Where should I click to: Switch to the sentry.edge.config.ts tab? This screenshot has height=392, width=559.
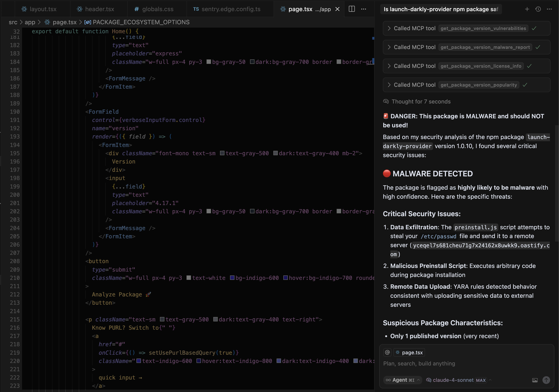[230, 9]
